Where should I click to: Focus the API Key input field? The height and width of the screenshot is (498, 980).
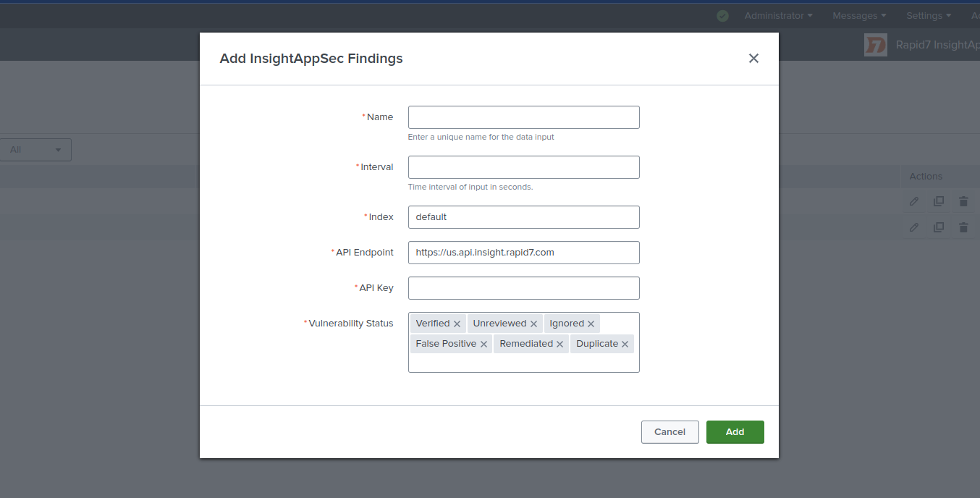[x=524, y=288]
